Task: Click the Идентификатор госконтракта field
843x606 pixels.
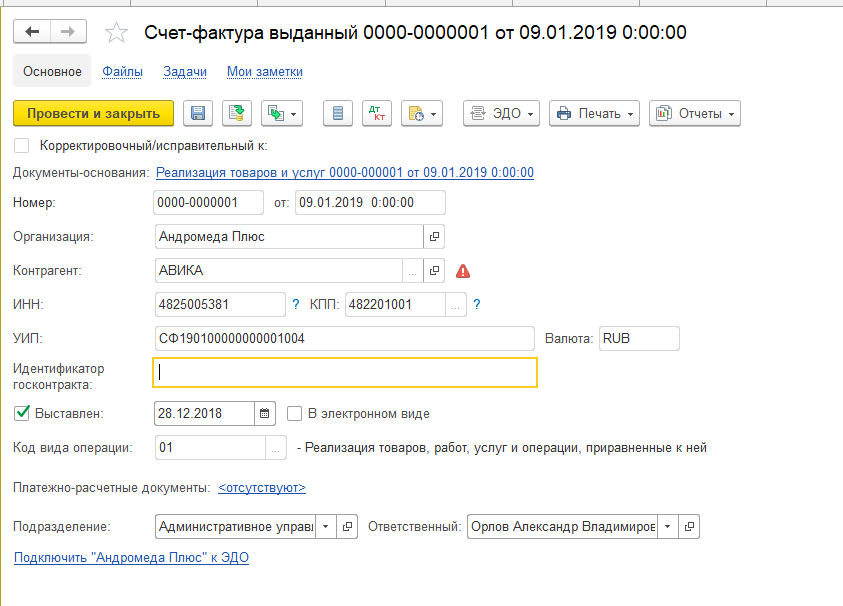Action: pyautogui.click(x=345, y=372)
